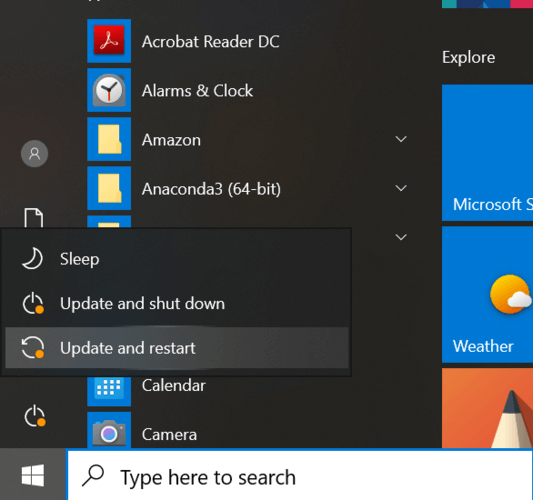Click the search magnifier icon
Viewport: 533px width, 500px height.
[x=93, y=475]
